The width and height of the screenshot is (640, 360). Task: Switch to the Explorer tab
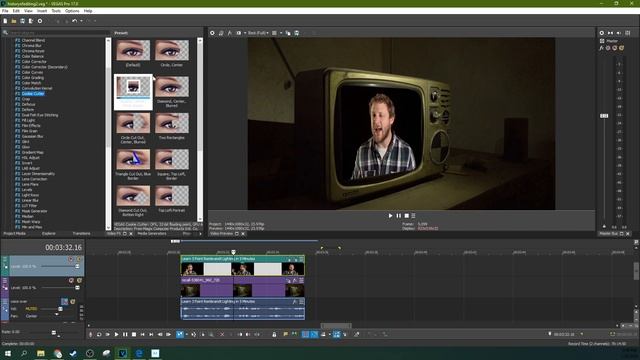(49, 233)
